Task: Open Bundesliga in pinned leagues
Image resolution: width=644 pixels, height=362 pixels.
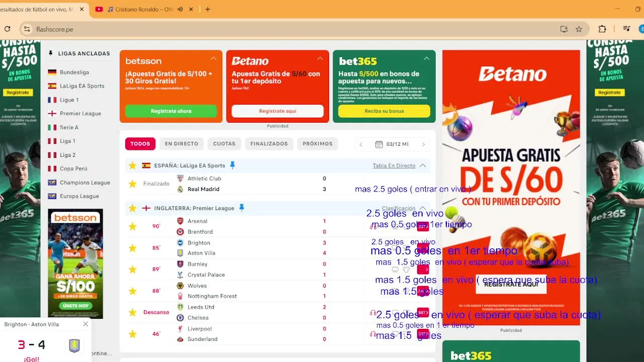Action: click(74, 72)
